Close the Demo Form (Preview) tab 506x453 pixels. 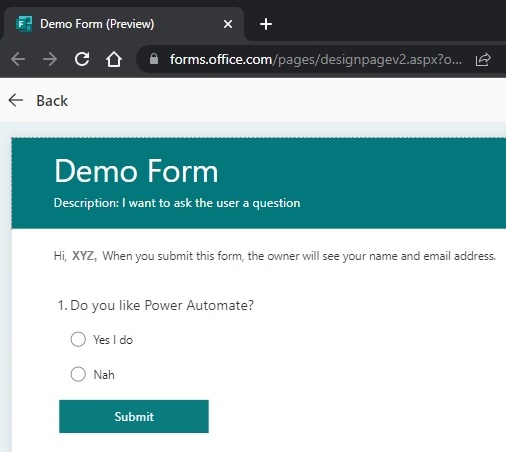click(228, 24)
